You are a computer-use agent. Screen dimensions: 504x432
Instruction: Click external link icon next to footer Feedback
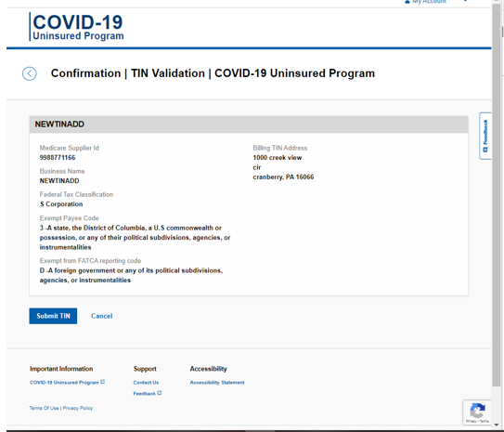160,393
